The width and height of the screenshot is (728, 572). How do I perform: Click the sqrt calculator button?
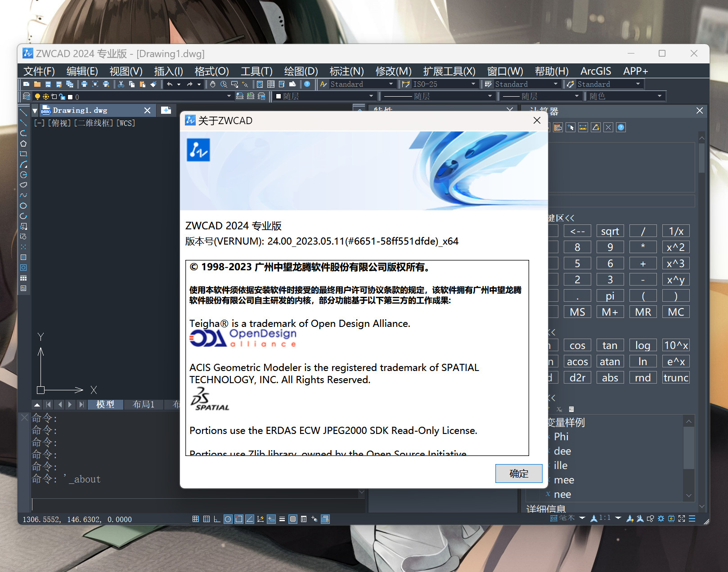[610, 231]
